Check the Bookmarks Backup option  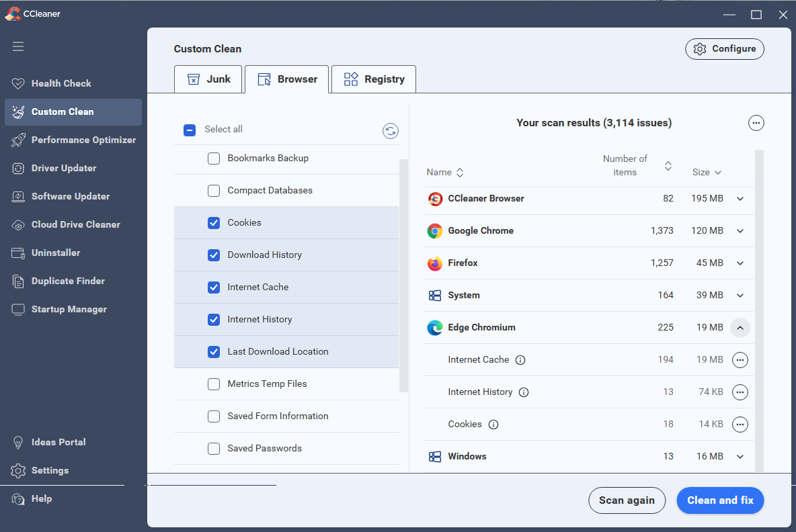[x=214, y=159]
